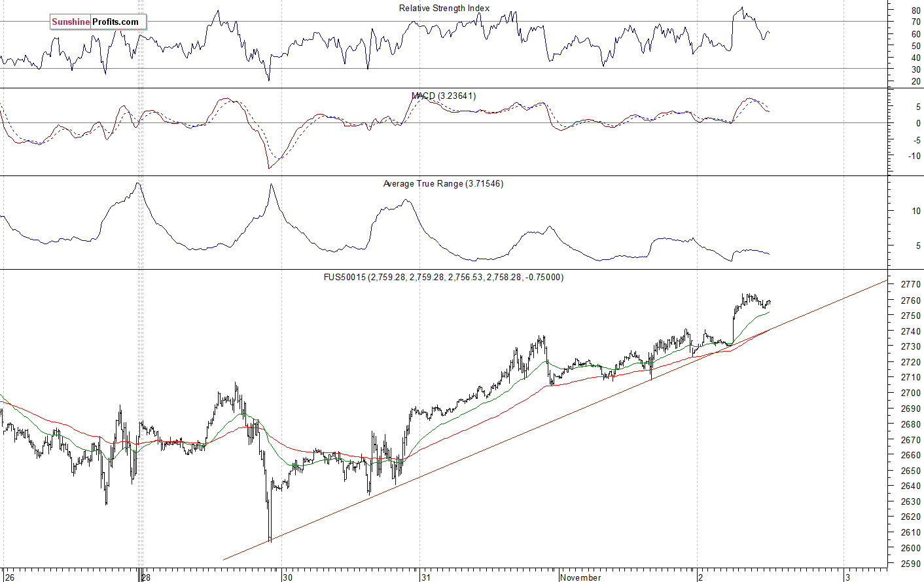Click the November label on the date axis

[x=580, y=577]
